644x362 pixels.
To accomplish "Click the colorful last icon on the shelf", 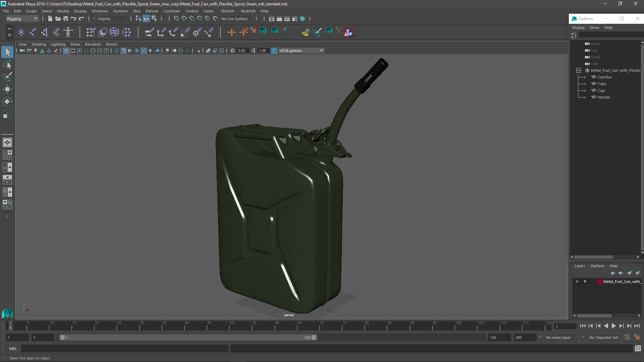I will [x=348, y=32].
